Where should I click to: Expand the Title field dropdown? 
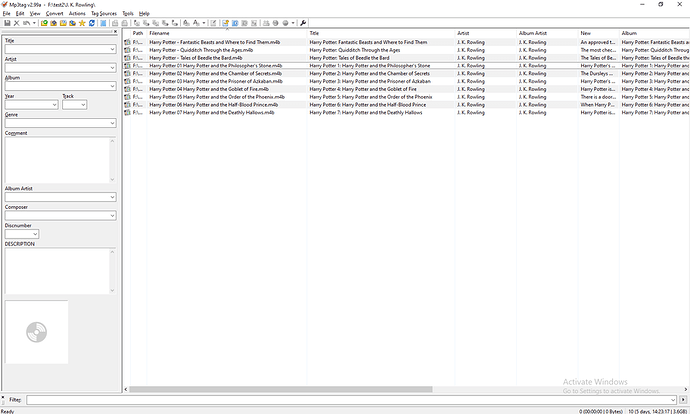[112, 49]
